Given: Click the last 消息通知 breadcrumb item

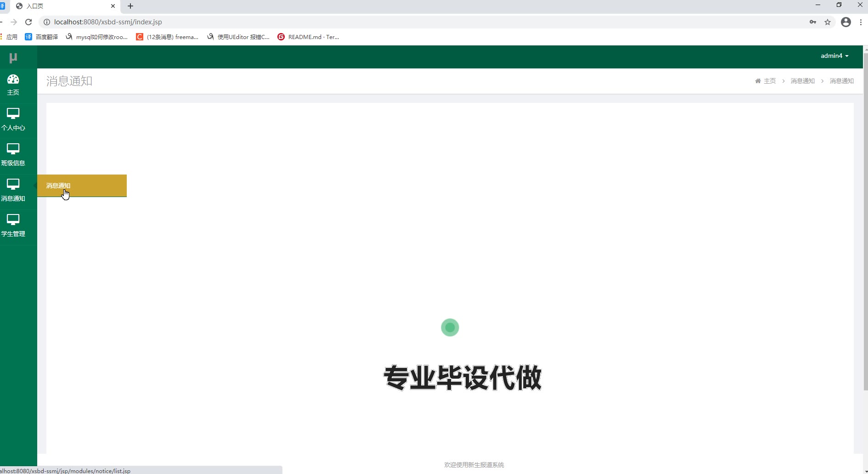Looking at the screenshot, I should click(x=841, y=81).
